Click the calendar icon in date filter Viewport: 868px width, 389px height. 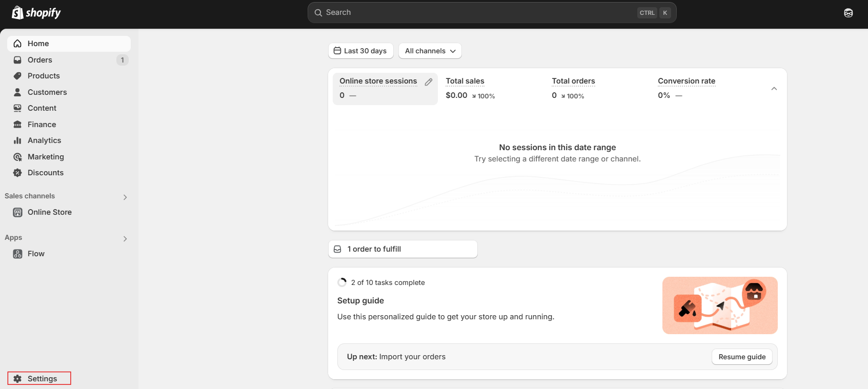coord(337,51)
